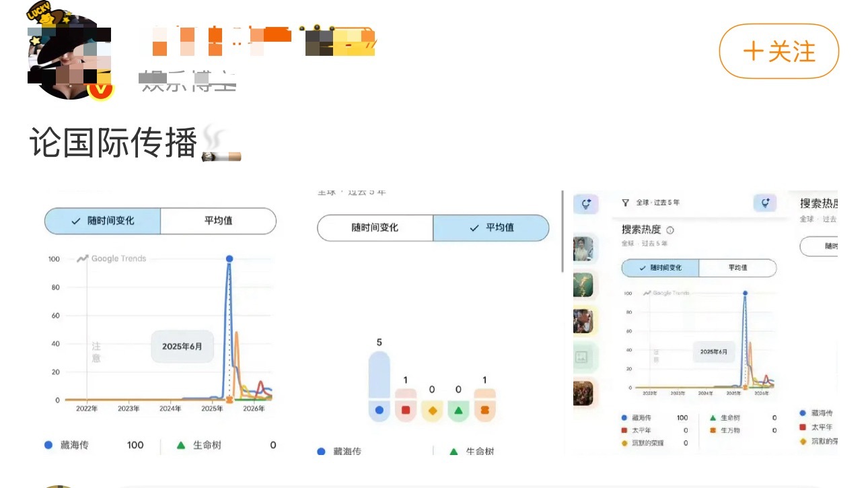Tap 太平年 legend in the cut-off right panel

[x=816, y=427]
